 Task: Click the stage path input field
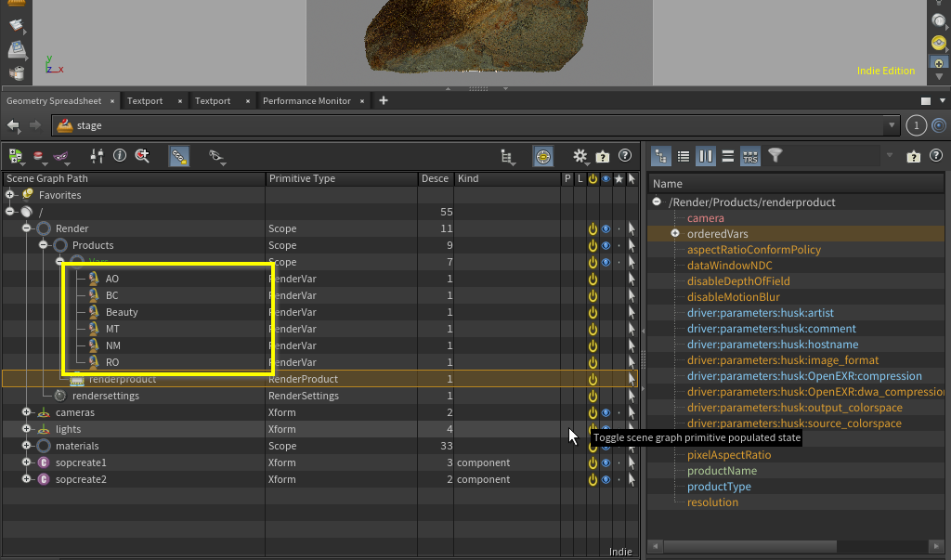pyautogui.click(x=475, y=125)
